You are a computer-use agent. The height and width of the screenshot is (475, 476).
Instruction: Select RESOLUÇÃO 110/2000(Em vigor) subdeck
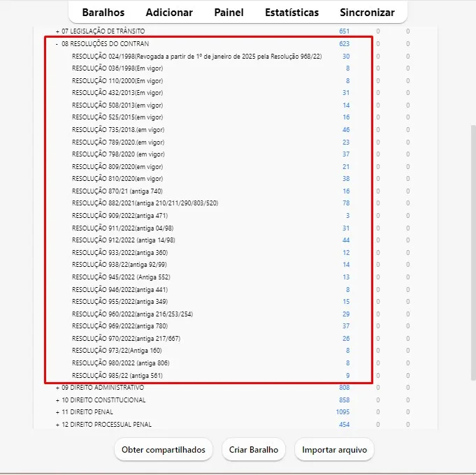click(x=117, y=81)
